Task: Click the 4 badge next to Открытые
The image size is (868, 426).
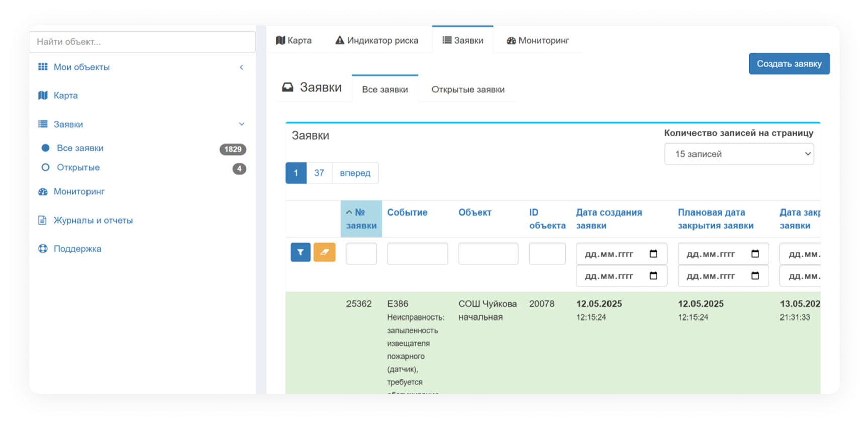Action: (239, 169)
